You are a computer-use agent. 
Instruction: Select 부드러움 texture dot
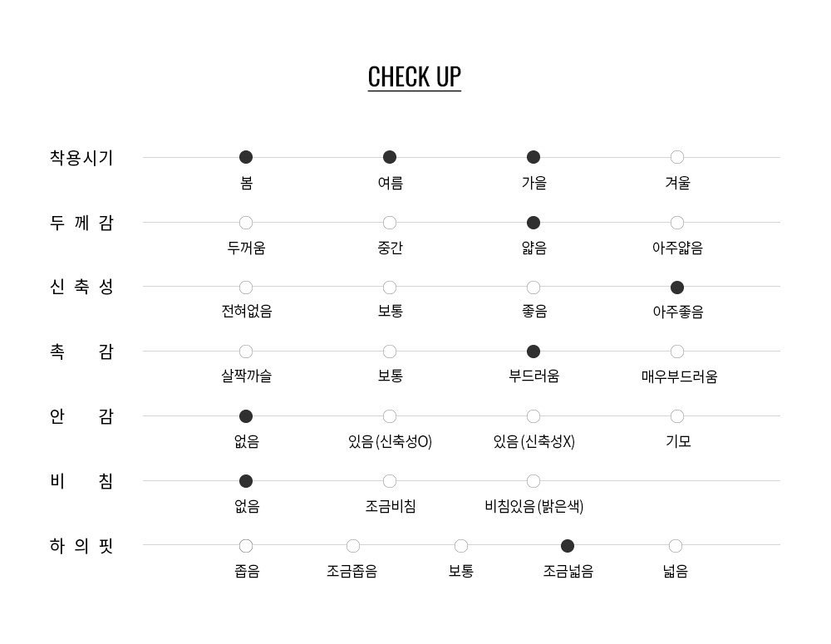[534, 351]
